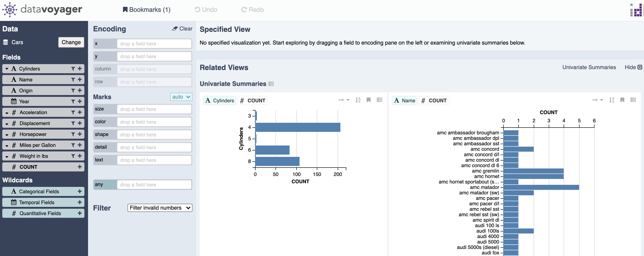644x256 pixels.
Task: Add Horsepower field with plus icon
Action: pyautogui.click(x=80, y=134)
